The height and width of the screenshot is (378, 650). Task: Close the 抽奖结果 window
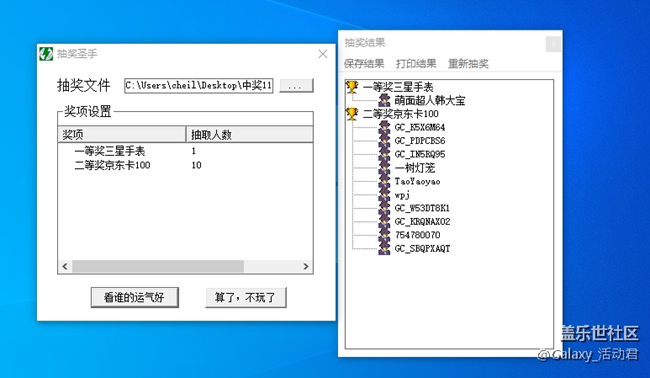(x=553, y=44)
